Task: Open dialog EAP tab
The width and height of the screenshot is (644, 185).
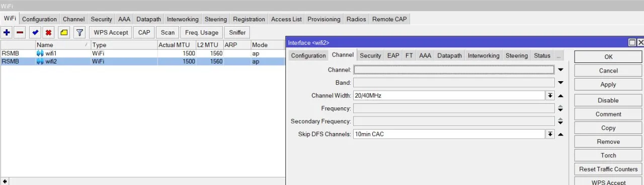Action: click(x=393, y=55)
